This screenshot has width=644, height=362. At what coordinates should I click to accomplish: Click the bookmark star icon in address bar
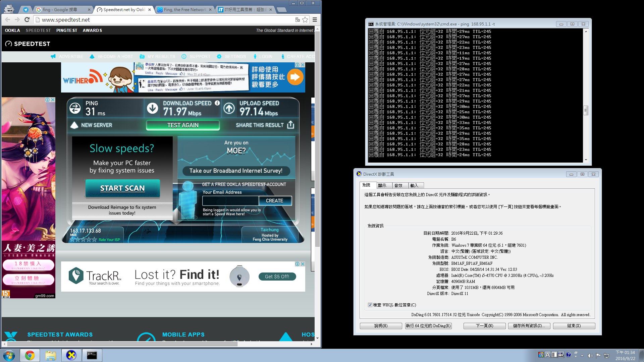point(305,20)
